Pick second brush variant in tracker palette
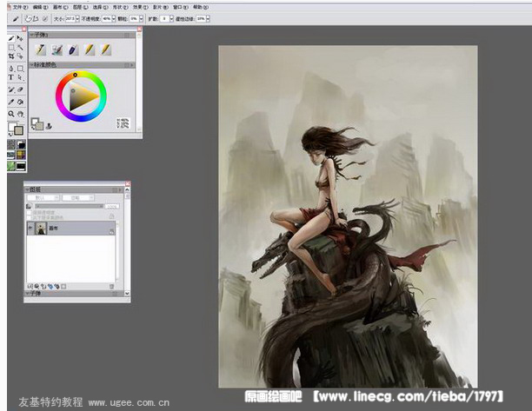Image resolution: width=532 pixels, height=411 pixels. 57,50
